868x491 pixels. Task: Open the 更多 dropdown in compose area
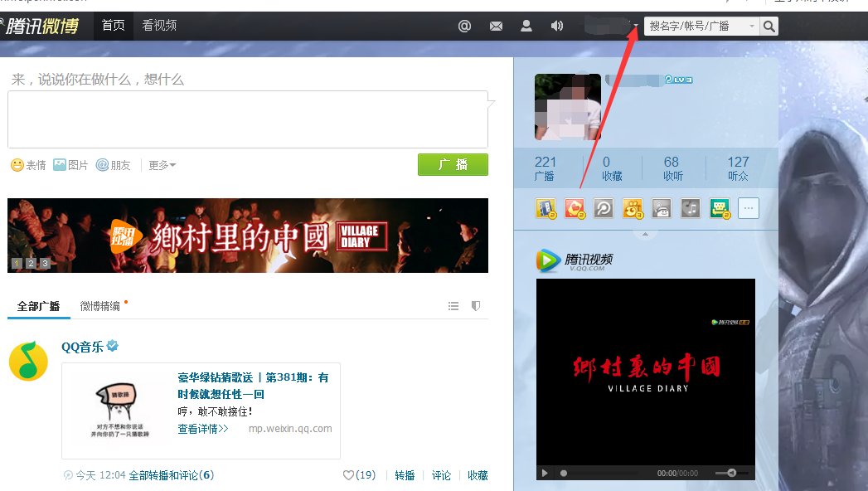tap(159, 164)
